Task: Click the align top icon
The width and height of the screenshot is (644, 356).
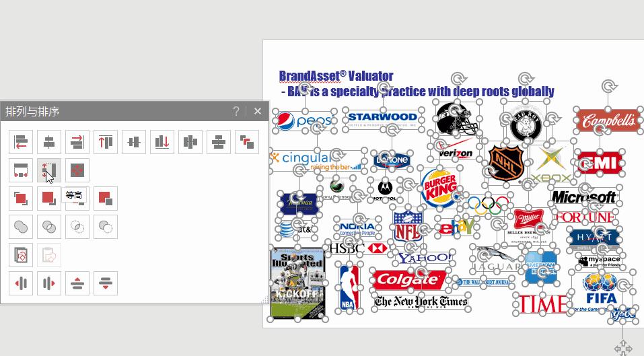Action: pyautogui.click(x=106, y=142)
